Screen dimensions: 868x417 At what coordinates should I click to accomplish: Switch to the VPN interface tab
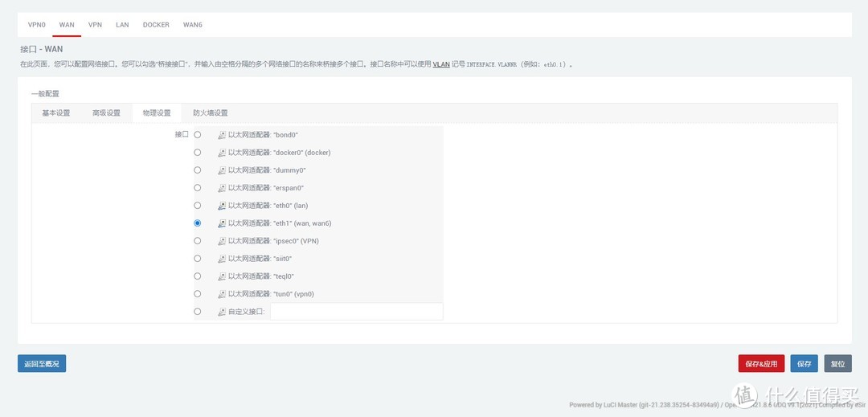[x=95, y=25]
